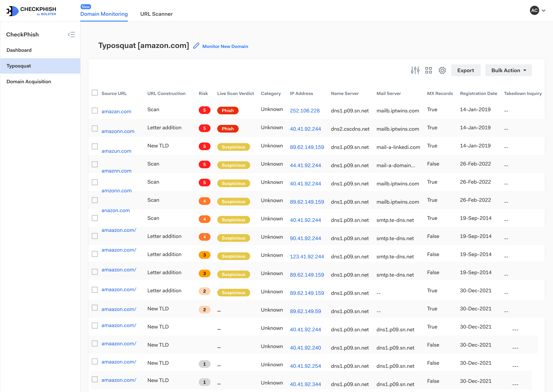
Task: Sort by Risk column header
Action: (x=203, y=93)
